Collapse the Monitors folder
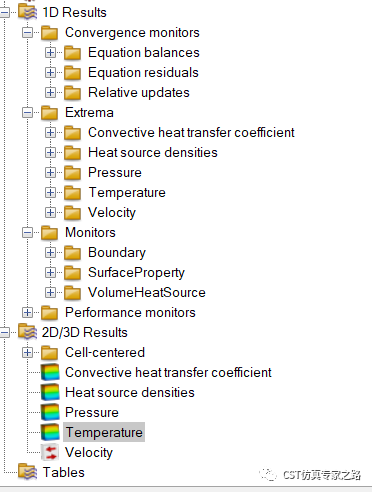The height and width of the screenshot is (492, 372). pos(27,232)
